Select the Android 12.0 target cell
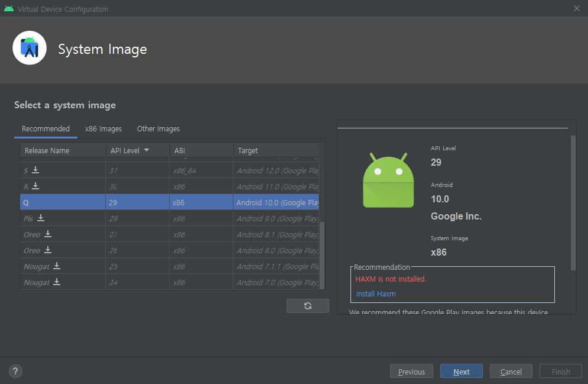The width and height of the screenshot is (588, 384). coord(276,170)
